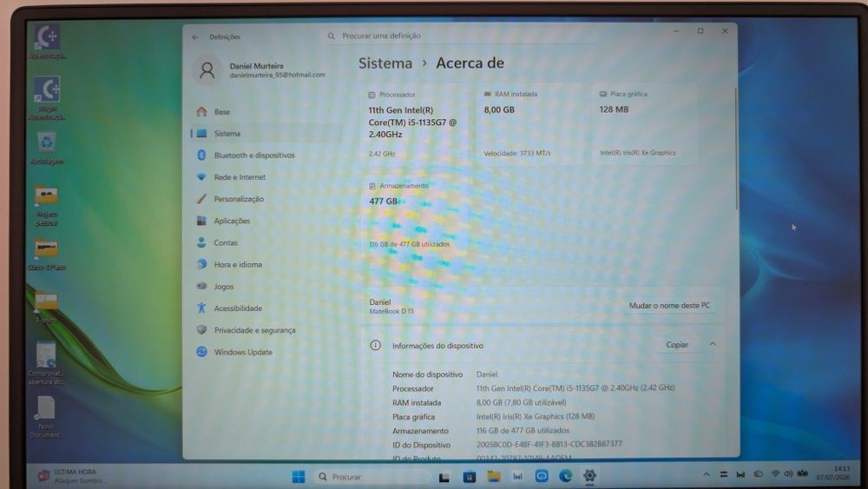This screenshot has width=868, height=489.
Task: Click the settings window vertical scrollbar
Action: pos(736,149)
